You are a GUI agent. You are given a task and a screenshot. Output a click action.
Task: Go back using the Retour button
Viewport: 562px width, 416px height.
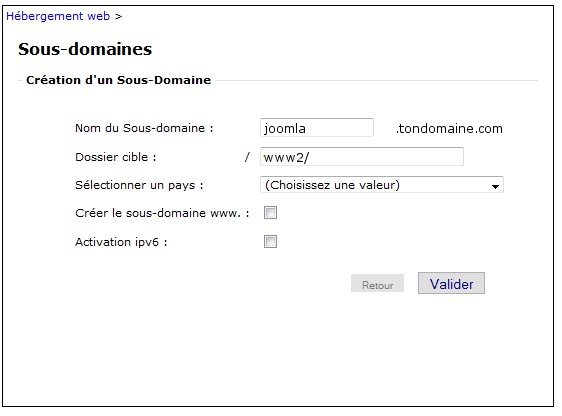click(x=377, y=284)
